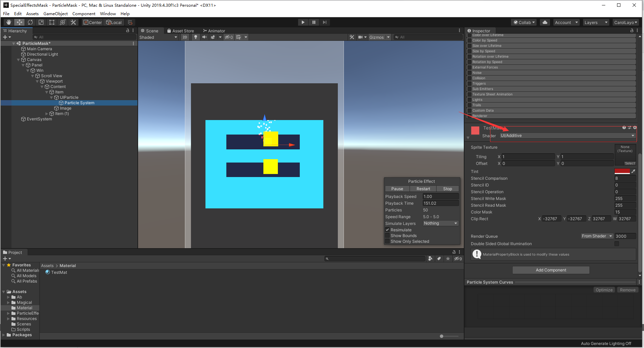Screen dimensions: 644x348
Task: Toggle Scene grid visibility icon
Action: [x=238, y=37]
